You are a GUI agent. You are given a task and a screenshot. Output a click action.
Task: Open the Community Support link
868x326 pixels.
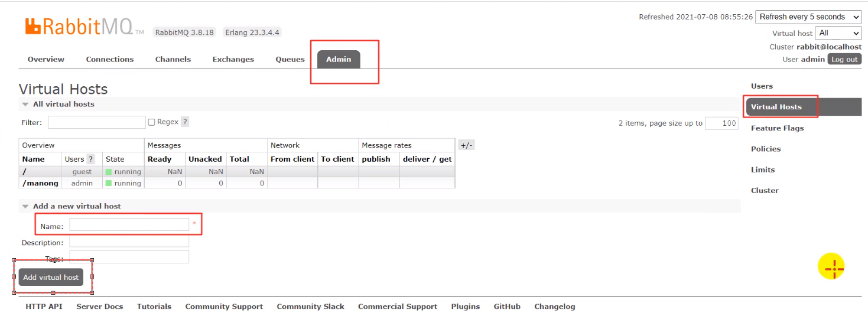click(224, 307)
